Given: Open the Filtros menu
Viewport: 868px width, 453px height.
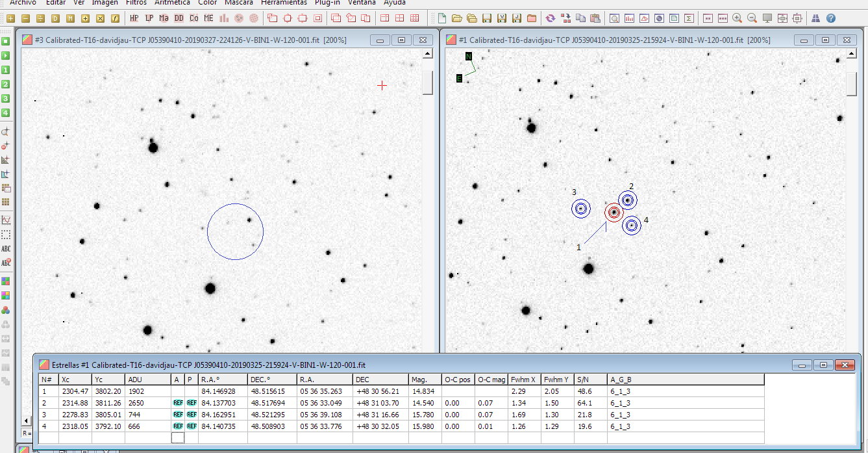Looking at the screenshot, I should (136, 3).
